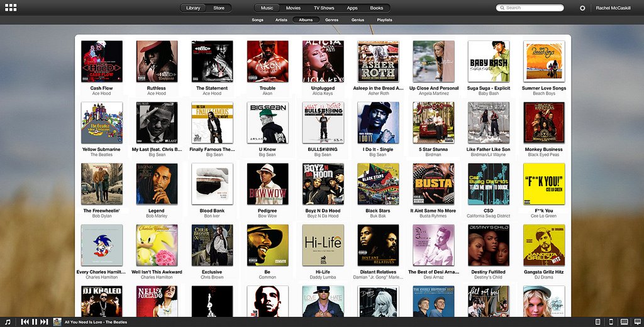Select the Books tab
The width and height of the screenshot is (644, 327).
click(x=377, y=8)
